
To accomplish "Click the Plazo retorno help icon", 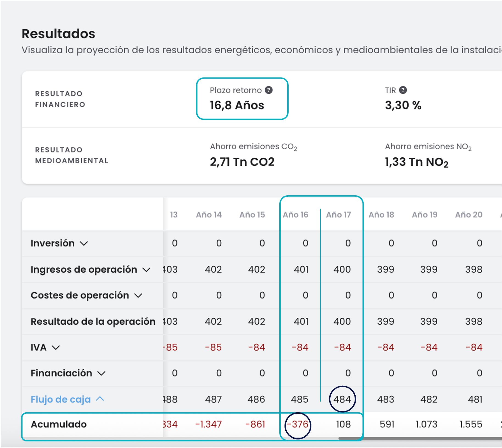I will pyautogui.click(x=269, y=90).
